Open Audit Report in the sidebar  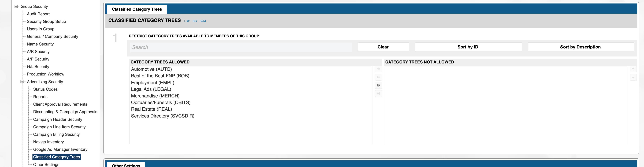pos(38,14)
